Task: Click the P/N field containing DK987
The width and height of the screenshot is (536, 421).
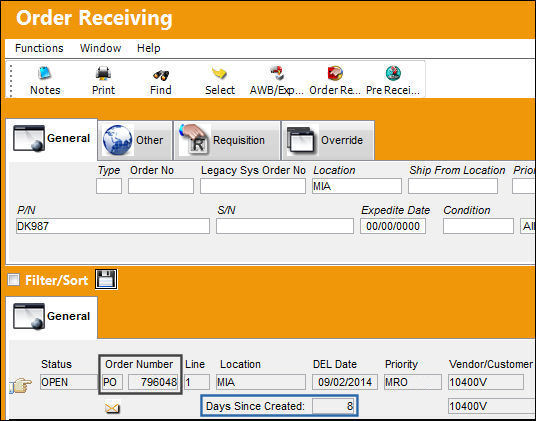Action: pyautogui.click(x=113, y=226)
